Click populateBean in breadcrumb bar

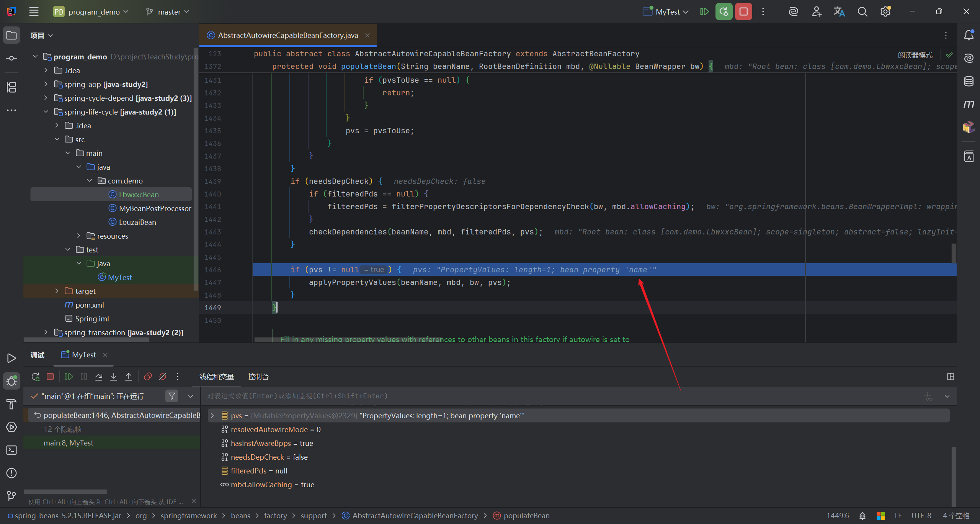(526, 516)
